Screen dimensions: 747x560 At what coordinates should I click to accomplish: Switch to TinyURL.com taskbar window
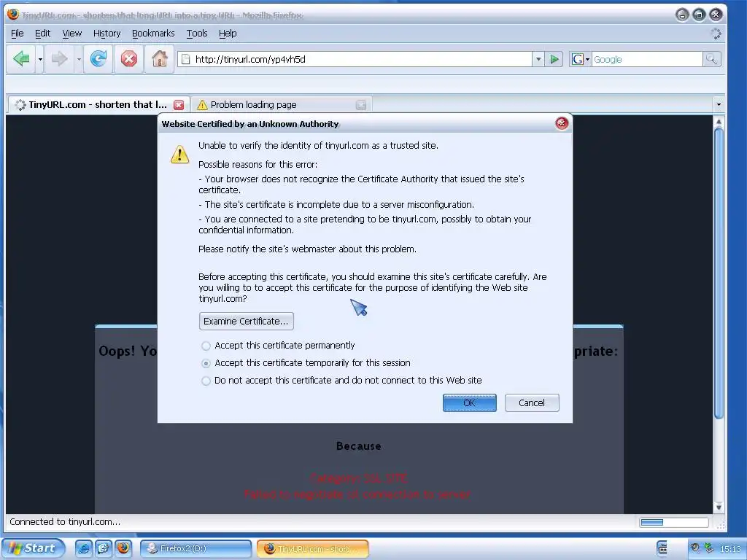[x=312, y=548]
